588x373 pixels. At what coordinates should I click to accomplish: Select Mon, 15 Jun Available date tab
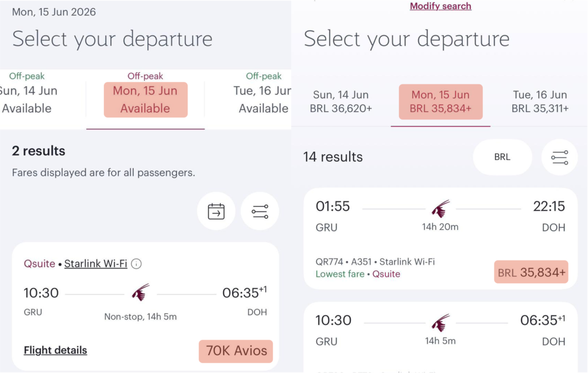pyautogui.click(x=145, y=99)
